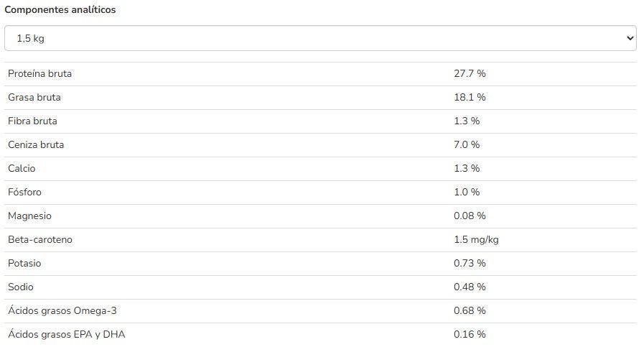Select the Ácidos grasos Omega-3 row
The image size is (644, 347).
(x=320, y=311)
